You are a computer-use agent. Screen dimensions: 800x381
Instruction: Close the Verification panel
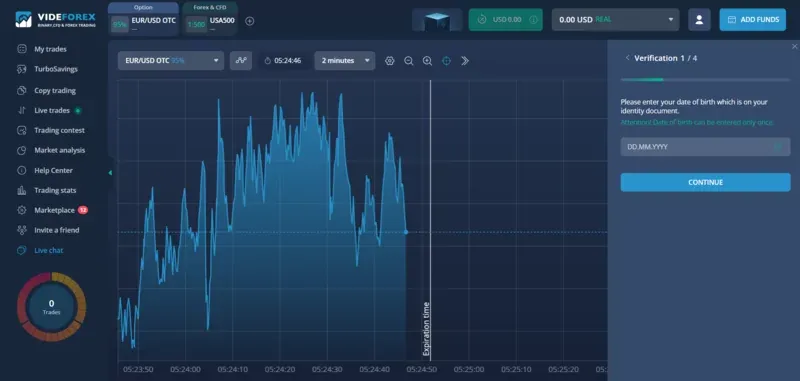[794, 46]
